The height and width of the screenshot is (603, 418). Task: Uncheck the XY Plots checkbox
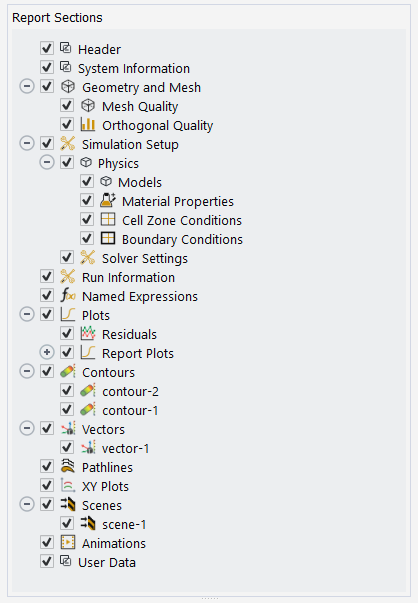tap(47, 486)
